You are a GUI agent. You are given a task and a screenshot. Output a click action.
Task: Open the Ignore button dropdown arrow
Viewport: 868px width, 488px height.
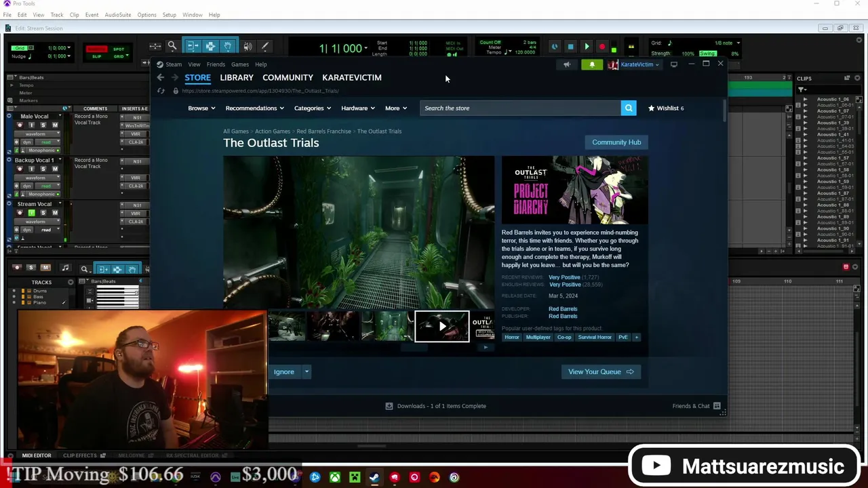307,371
